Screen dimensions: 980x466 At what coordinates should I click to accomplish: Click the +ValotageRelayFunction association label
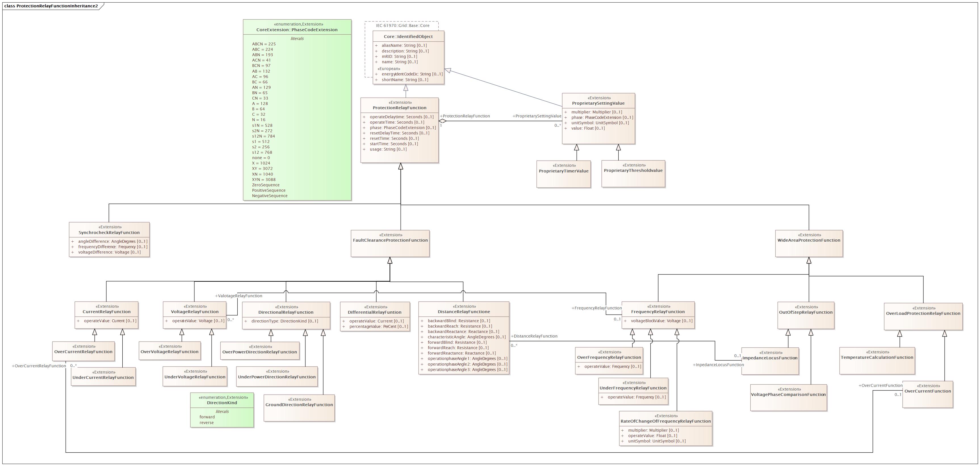238,296
